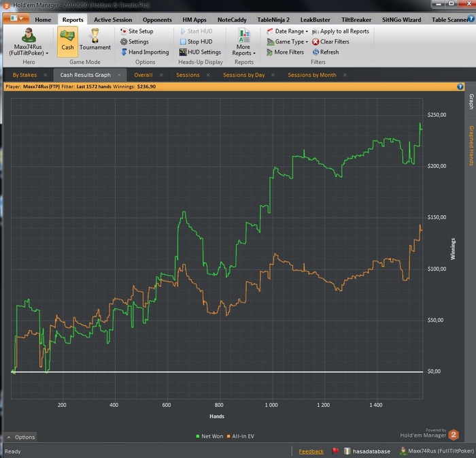The width and height of the screenshot is (476, 458).
Task: Open More Filters
Action: 286,52
